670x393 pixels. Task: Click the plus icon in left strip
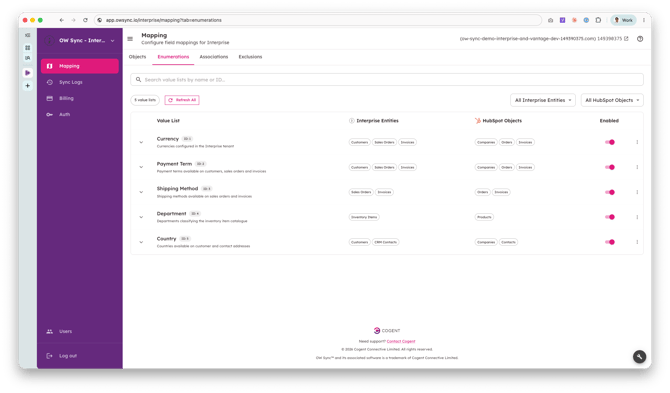click(28, 86)
